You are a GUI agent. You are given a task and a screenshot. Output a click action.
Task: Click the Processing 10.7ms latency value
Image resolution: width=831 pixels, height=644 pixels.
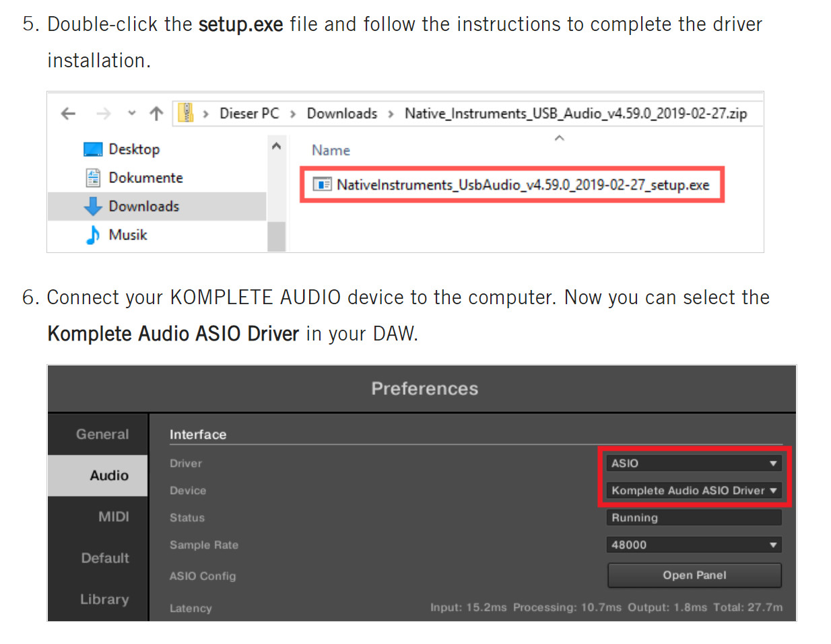[x=567, y=607]
